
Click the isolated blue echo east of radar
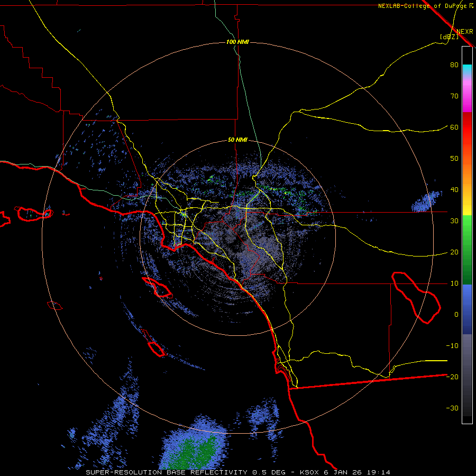click(x=426, y=200)
